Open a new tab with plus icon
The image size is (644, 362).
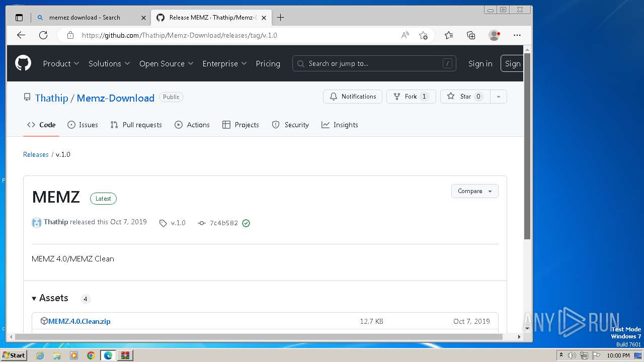(280, 18)
